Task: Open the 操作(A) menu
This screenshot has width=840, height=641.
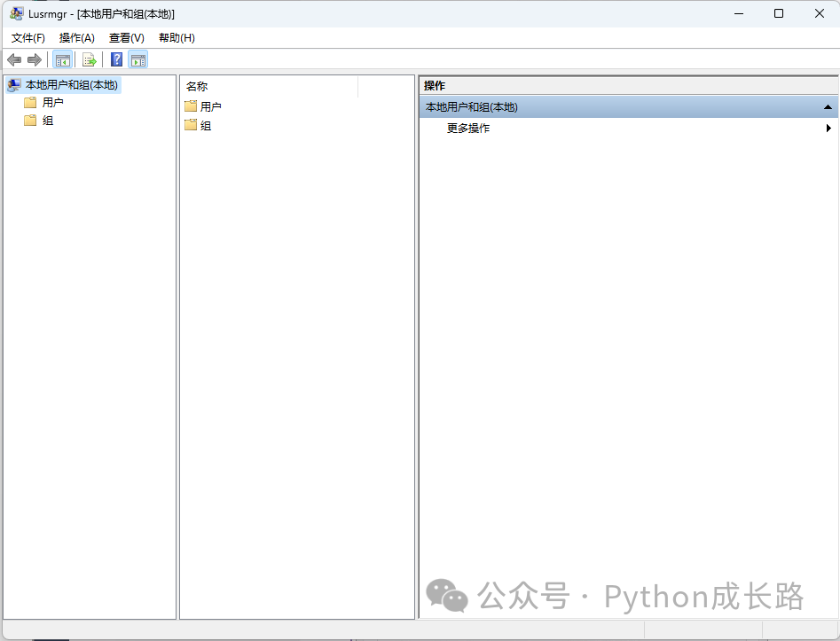Action: 77,38
